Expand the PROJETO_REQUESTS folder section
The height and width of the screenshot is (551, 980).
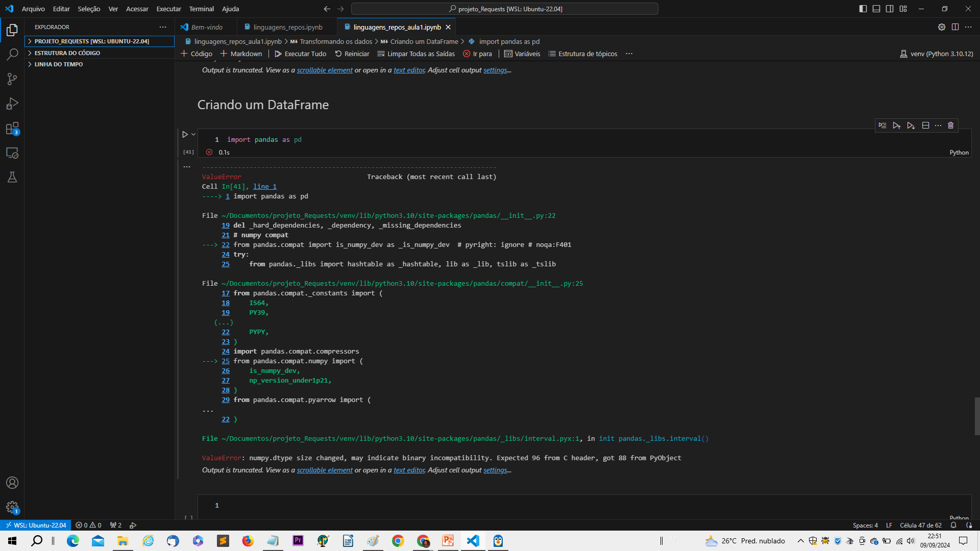point(100,41)
